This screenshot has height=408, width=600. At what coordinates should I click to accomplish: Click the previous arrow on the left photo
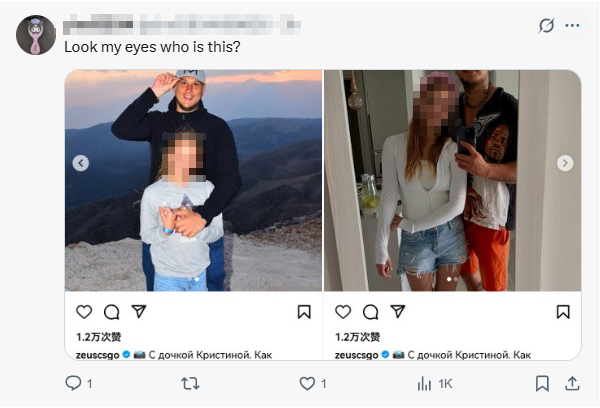(81, 163)
